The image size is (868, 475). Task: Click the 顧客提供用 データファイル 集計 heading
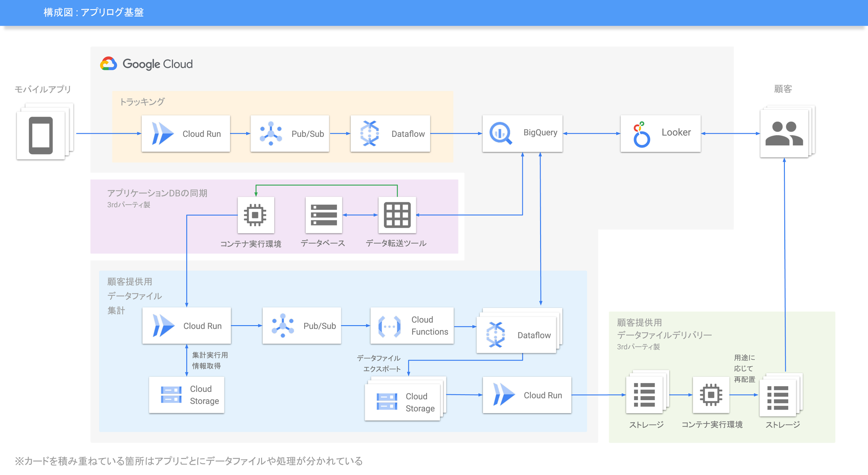[134, 296]
